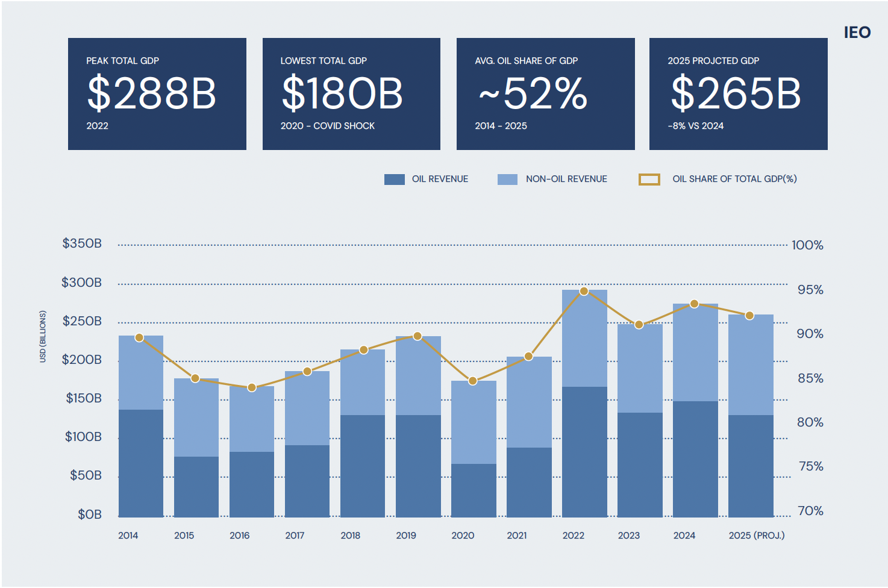Image resolution: width=888 pixels, height=588 pixels.
Task: Click the "2016" x-axis year label
Action: (x=240, y=536)
